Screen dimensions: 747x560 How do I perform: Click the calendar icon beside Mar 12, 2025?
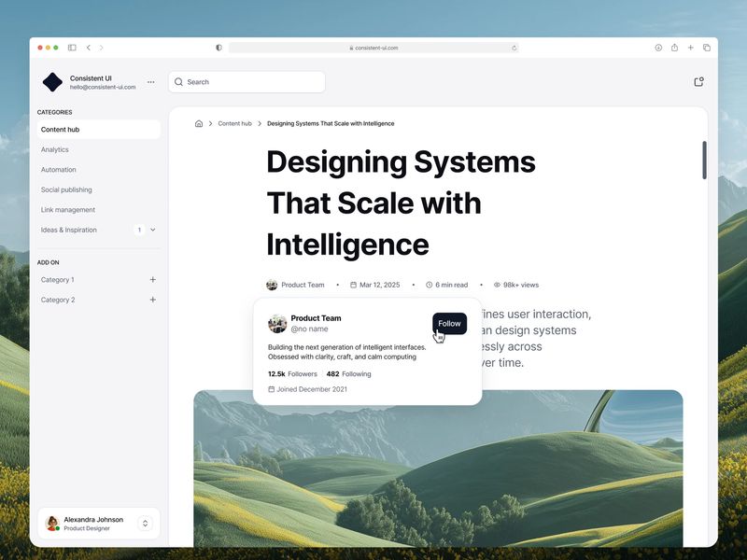point(354,285)
